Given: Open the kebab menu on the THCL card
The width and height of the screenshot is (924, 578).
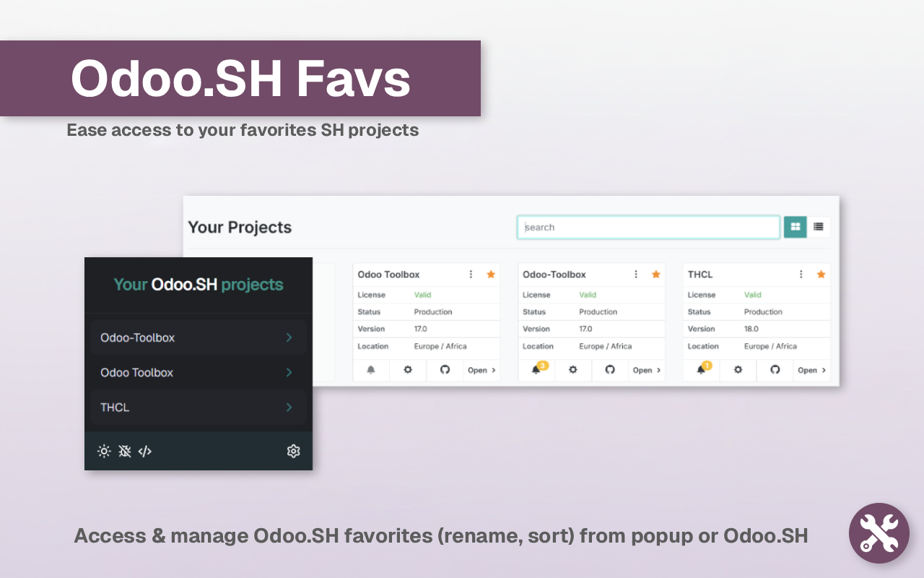Looking at the screenshot, I should pyautogui.click(x=800, y=274).
